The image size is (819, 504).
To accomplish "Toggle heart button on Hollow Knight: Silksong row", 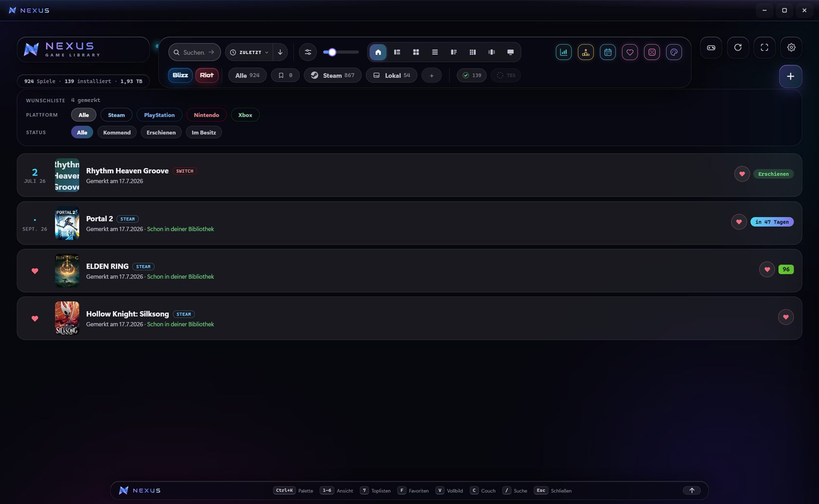I will [x=786, y=317].
